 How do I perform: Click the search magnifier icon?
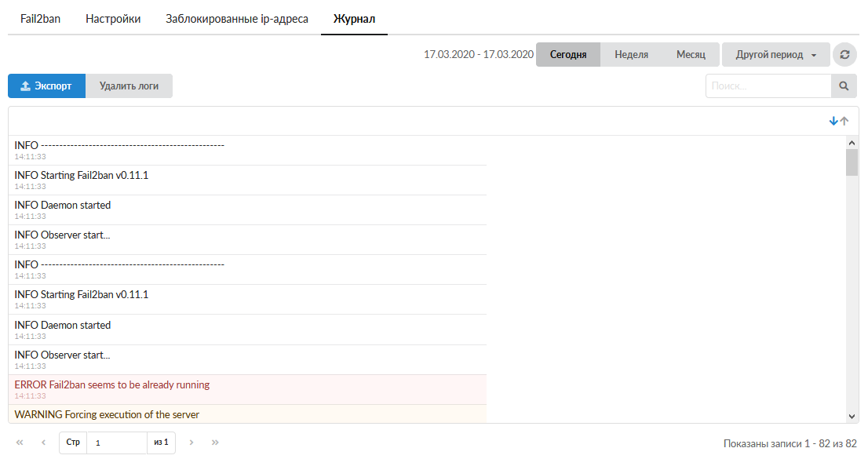(844, 86)
